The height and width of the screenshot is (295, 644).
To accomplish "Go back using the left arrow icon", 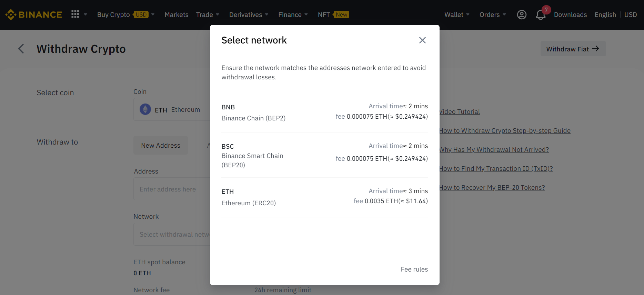I will point(21,49).
